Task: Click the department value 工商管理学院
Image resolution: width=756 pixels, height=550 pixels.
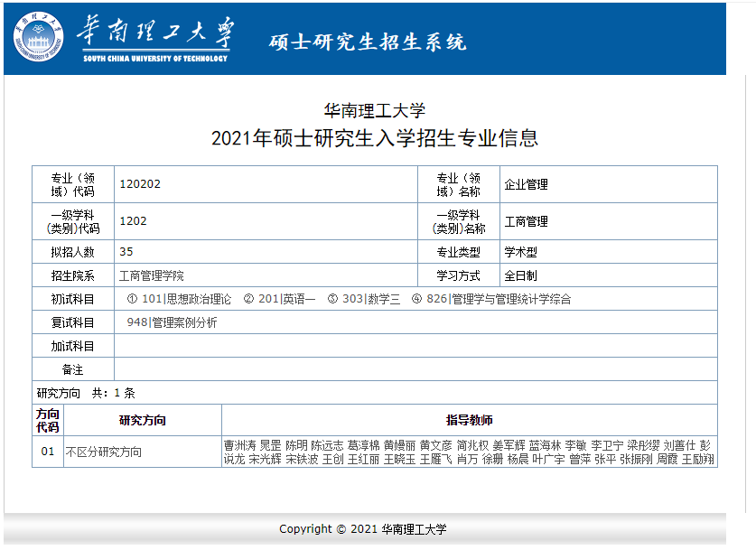Action: 152,275
